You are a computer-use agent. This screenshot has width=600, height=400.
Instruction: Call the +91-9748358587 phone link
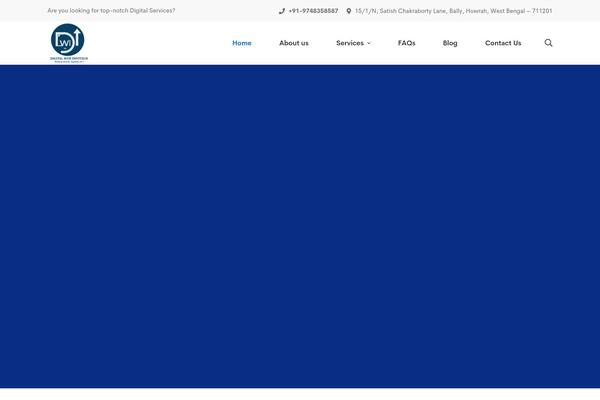(313, 11)
